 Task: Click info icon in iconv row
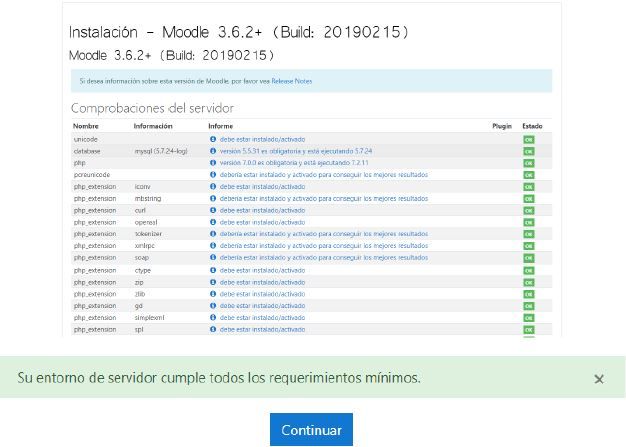[213, 186]
